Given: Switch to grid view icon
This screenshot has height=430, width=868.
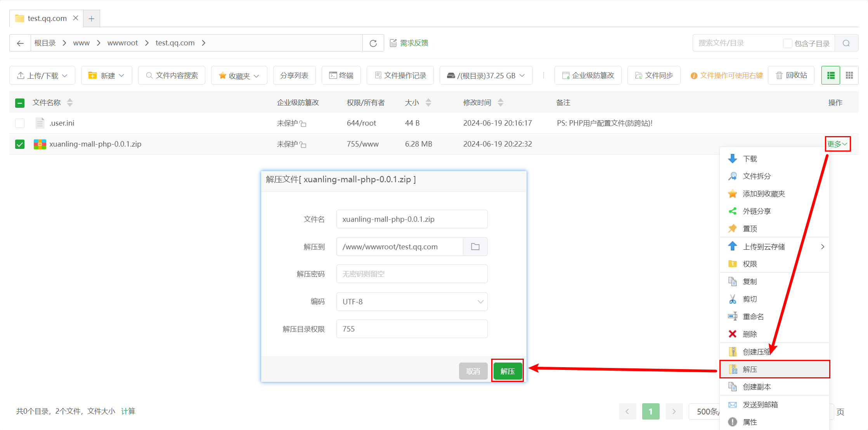Looking at the screenshot, I should tap(849, 75).
